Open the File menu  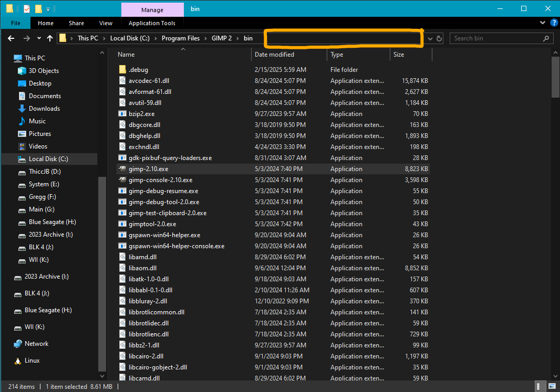16,23
